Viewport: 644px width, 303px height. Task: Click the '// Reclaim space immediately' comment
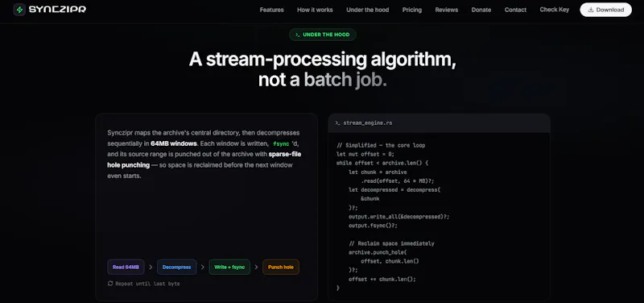tap(391, 243)
